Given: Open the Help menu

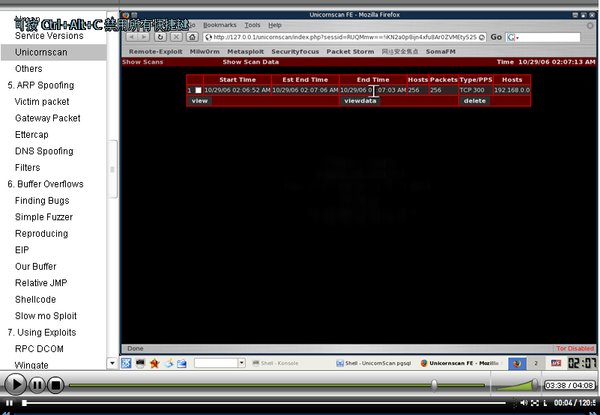Looking at the screenshot, I should [275, 25].
